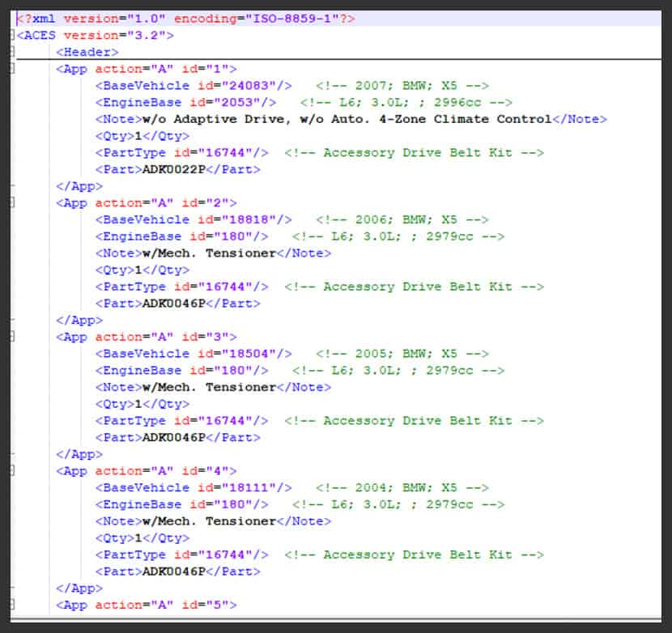Click the comment 2007; BMW; X5
Image resolution: width=672 pixels, height=633 pixels.
click(402, 86)
